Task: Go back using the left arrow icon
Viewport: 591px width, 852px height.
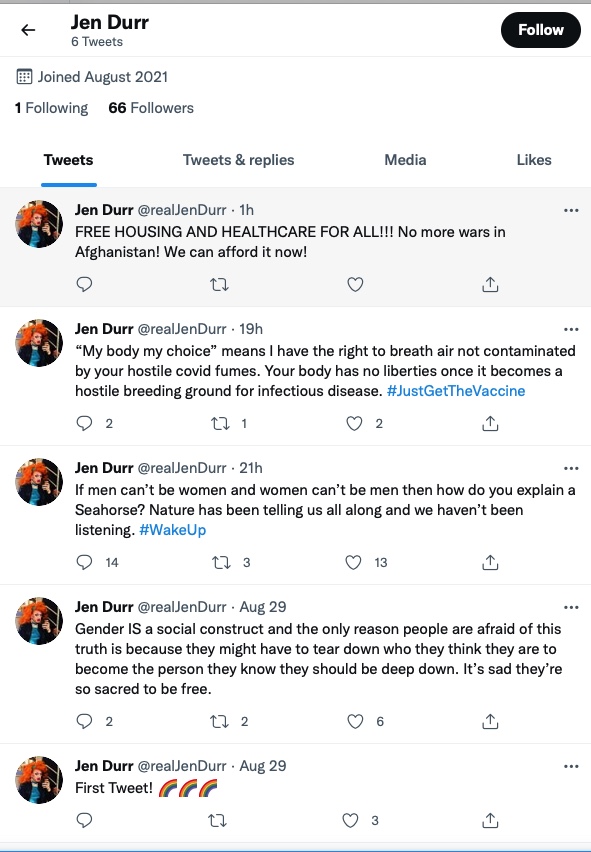Action: [28, 30]
